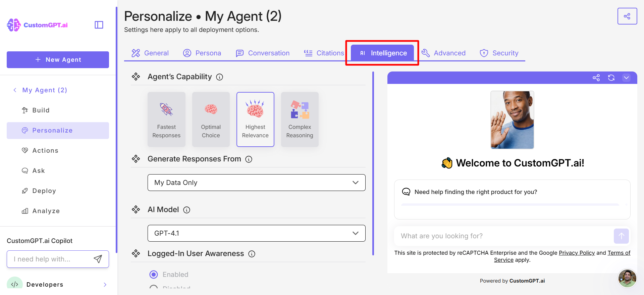Switch to the General tab
This screenshot has width=644, height=295.
coord(150,53)
